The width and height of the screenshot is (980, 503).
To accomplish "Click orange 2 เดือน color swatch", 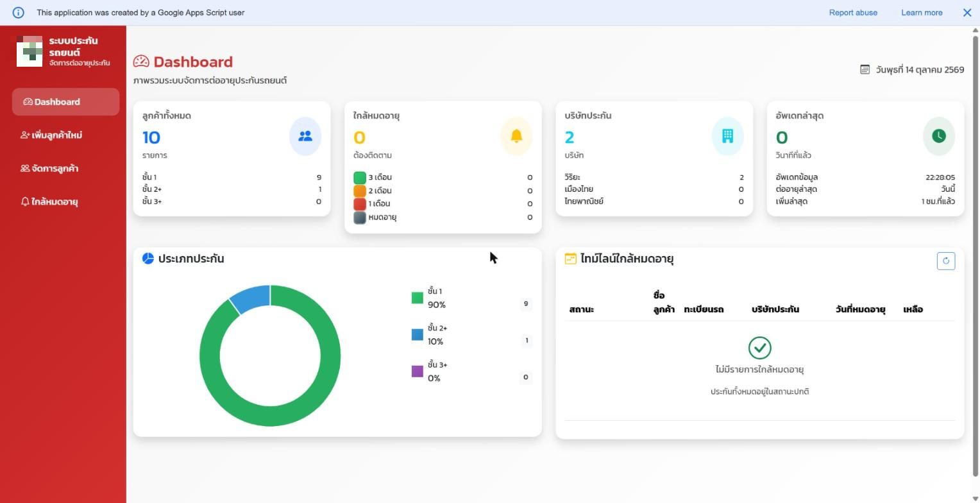I will (360, 191).
